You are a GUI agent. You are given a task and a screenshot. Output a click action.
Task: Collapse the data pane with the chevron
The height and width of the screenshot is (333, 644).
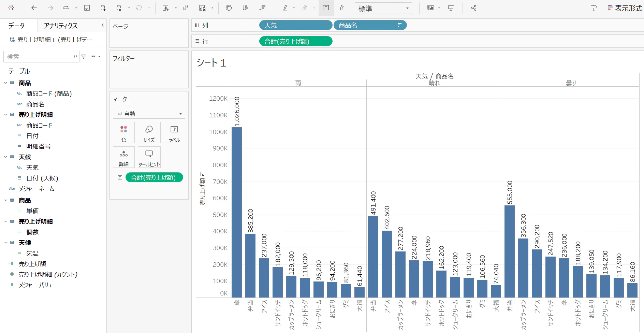(103, 25)
